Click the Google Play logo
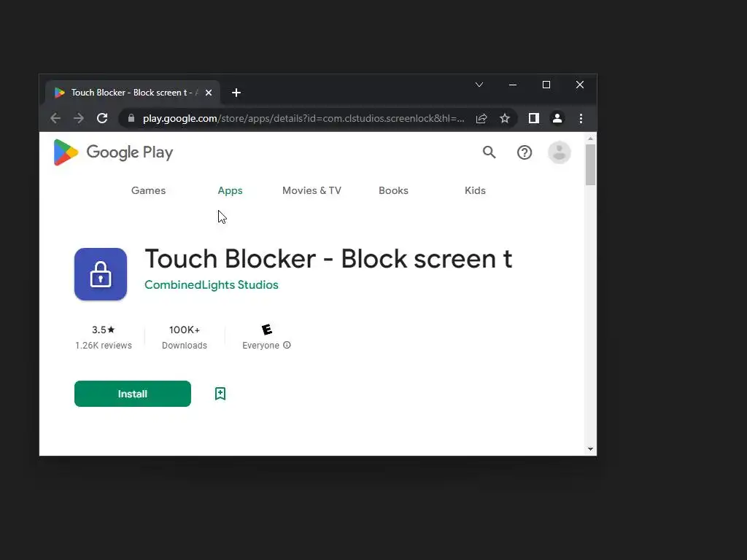Viewport: 747px width, 560px height. tap(113, 152)
